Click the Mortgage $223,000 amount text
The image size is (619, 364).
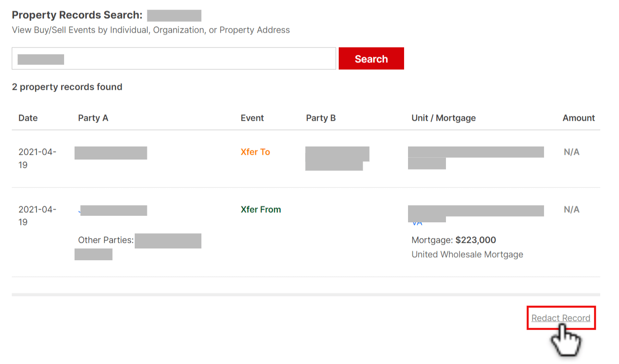pos(454,240)
